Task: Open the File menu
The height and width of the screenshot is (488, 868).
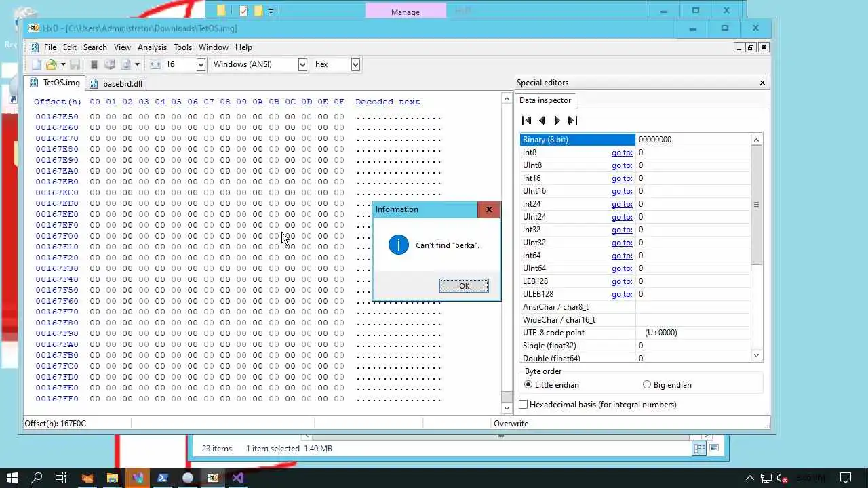Action: pyautogui.click(x=50, y=47)
